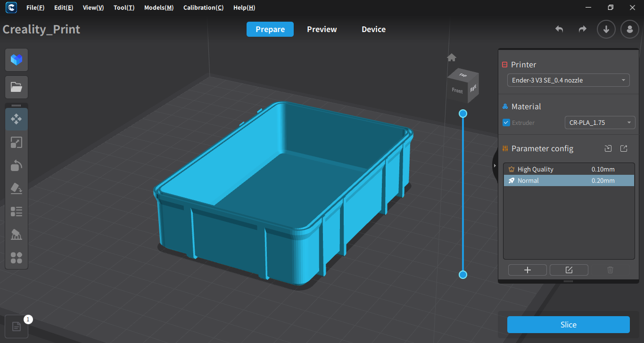The image size is (644, 343).
Task: Open the folder icon to load model
Action: 17,87
